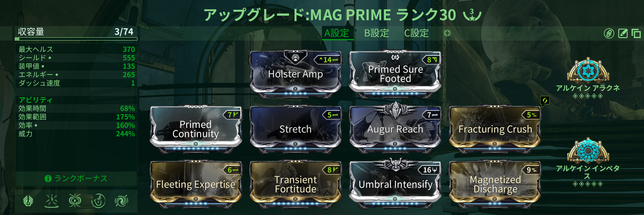Select the Primed Sure Footed exilus mod
This screenshot has height=215, width=644.
tap(395, 73)
